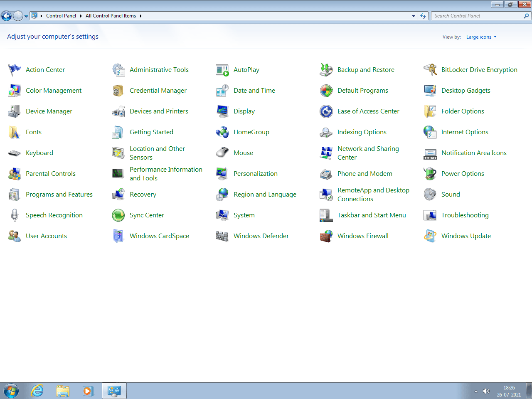Refresh the Control Panel view
Viewport: 532px width, 399px height.
coord(423,16)
